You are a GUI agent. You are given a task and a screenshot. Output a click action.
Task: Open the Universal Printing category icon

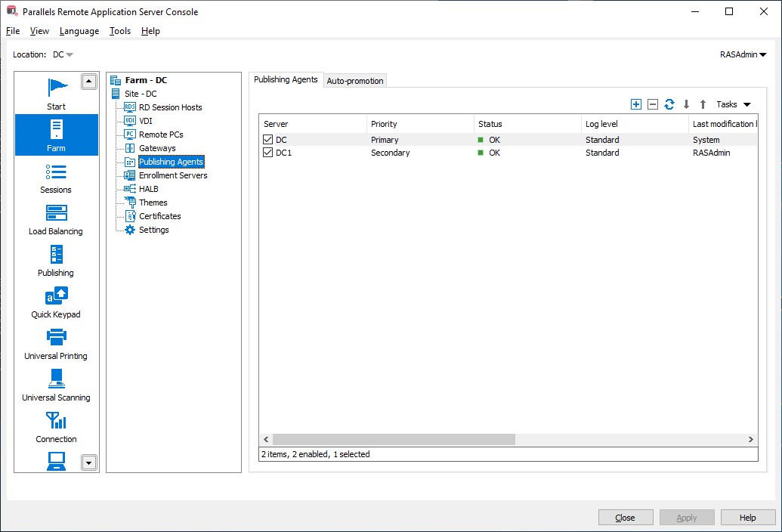click(57, 337)
